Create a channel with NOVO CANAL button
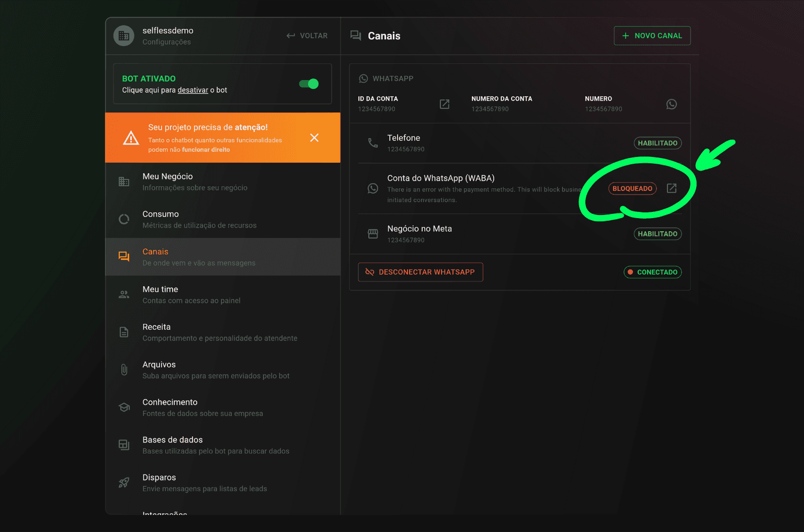 [652, 36]
